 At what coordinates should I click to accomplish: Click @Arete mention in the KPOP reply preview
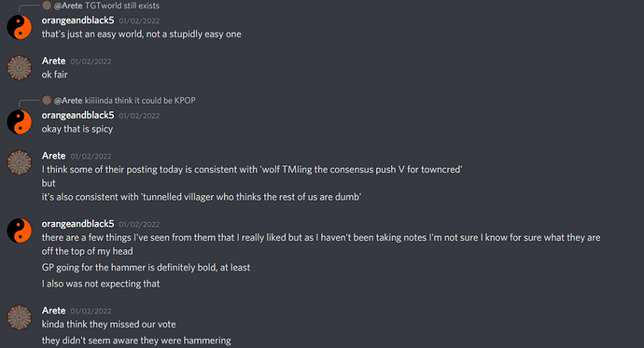pos(68,101)
